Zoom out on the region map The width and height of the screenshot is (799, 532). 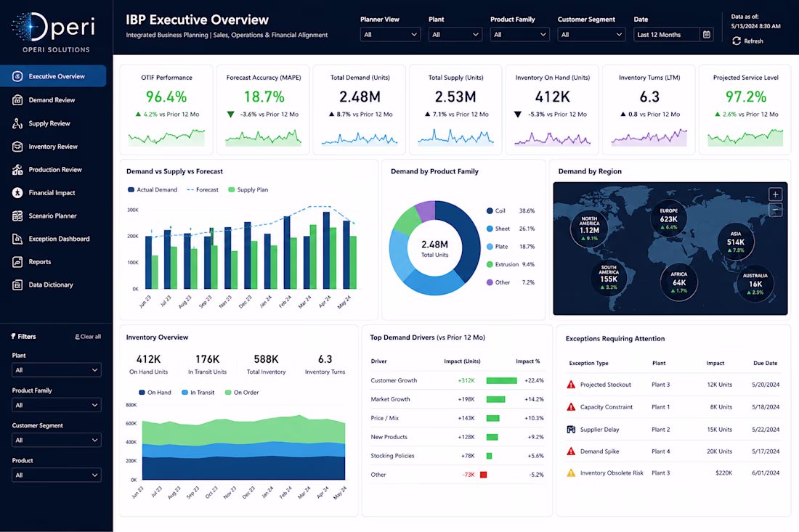click(x=775, y=209)
